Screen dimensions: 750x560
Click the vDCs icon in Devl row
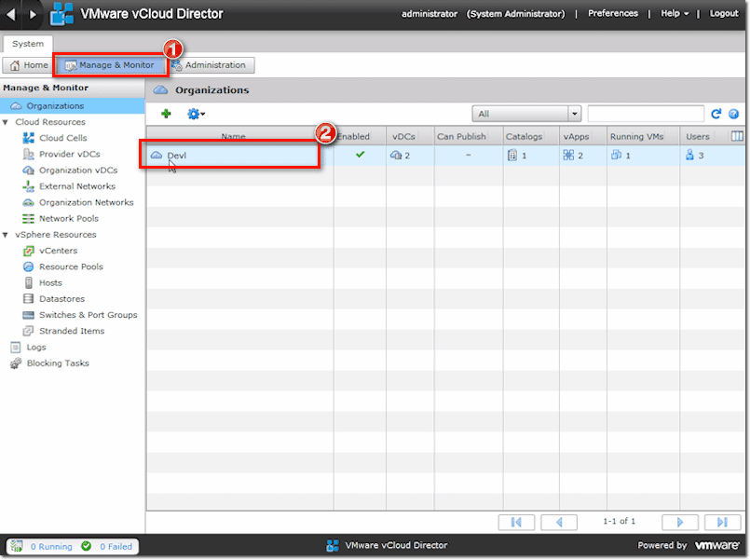click(396, 155)
